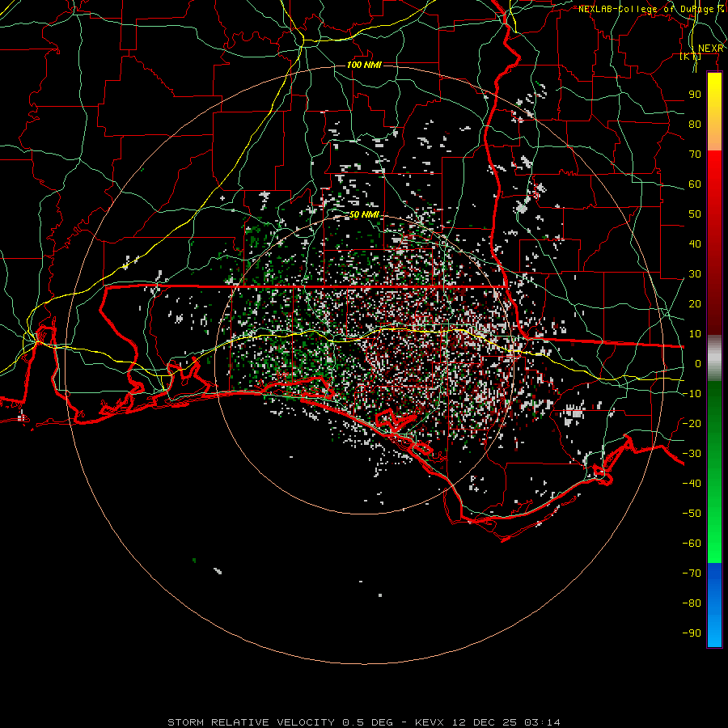
Task: Click the positive "20" scale label
Action: point(695,304)
